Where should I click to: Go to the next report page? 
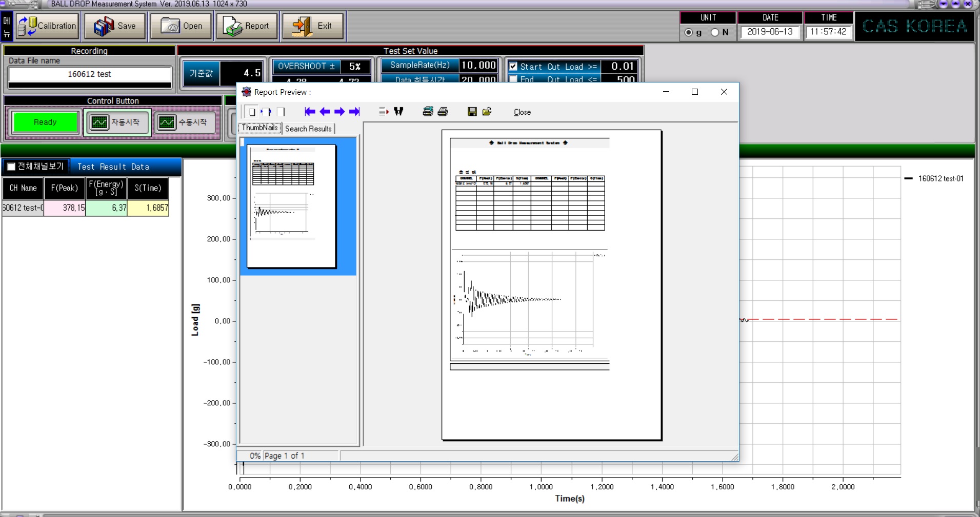339,112
